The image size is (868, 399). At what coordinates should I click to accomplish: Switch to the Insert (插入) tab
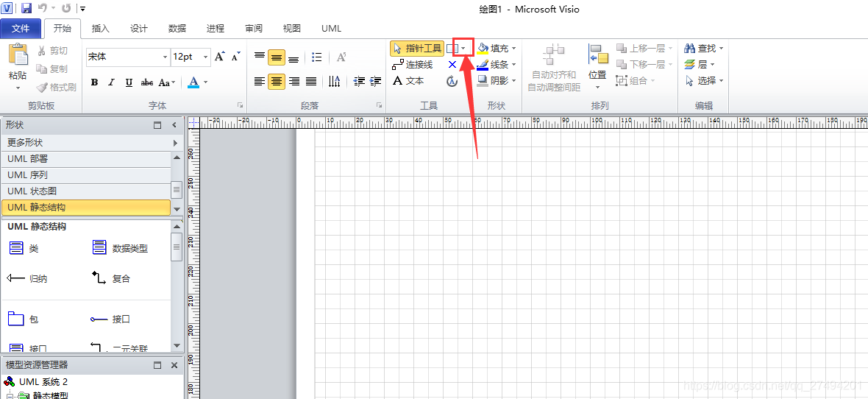(x=100, y=28)
